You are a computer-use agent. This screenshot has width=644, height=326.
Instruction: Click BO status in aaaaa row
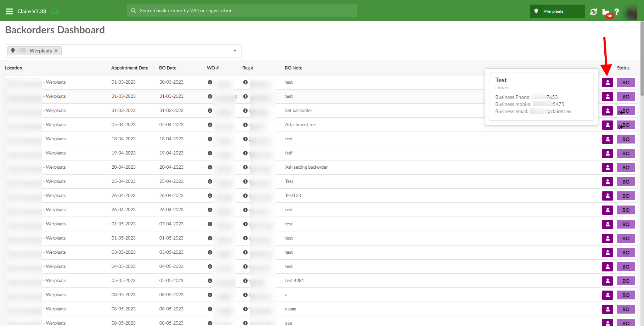626,309
